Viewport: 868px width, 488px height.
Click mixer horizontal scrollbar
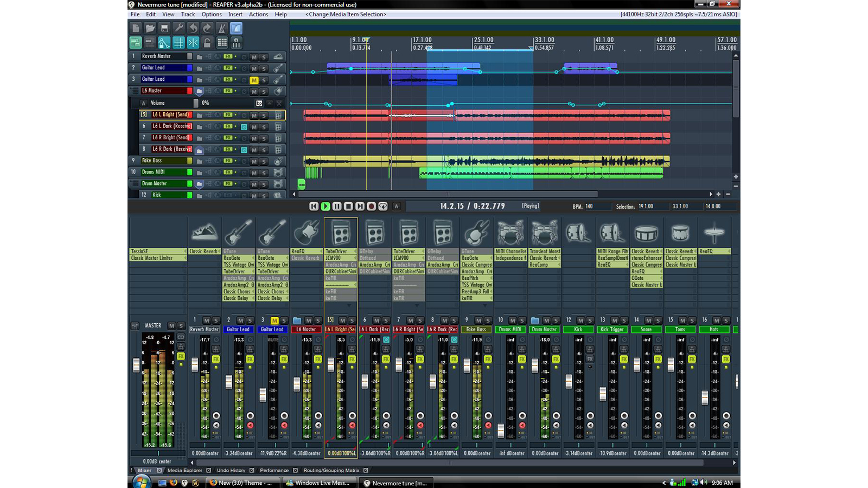(450, 463)
